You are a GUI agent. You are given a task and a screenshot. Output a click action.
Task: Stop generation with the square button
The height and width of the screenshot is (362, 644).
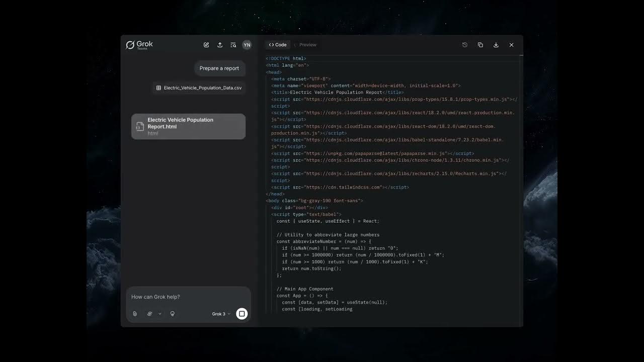pyautogui.click(x=242, y=314)
